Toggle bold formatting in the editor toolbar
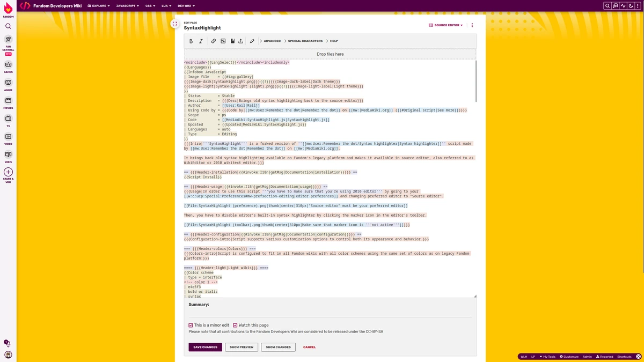This screenshot has height=362, width=644. 191,41
